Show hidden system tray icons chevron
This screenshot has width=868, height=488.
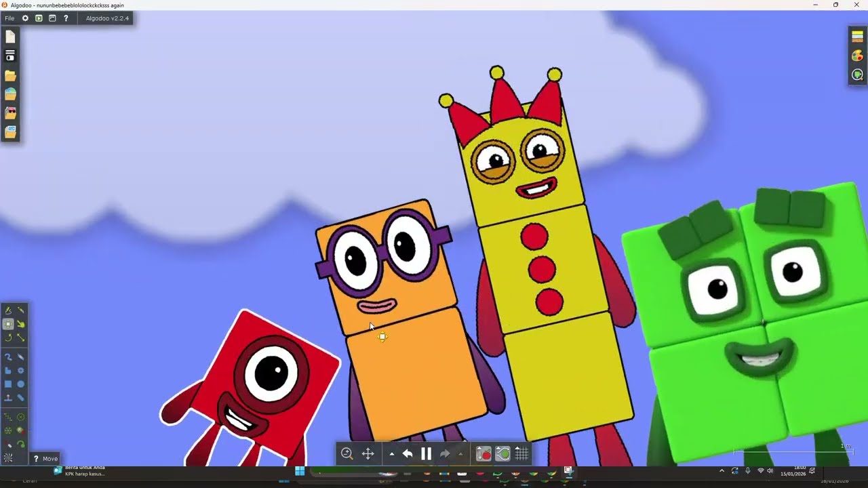[722, 471]
